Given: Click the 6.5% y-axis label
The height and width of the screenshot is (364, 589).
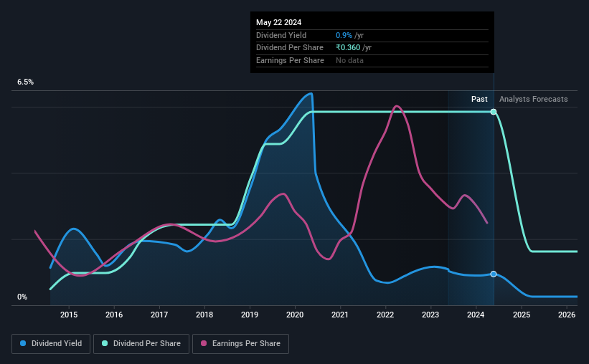Looking at the screenshot, I should [x=26, y=82].
